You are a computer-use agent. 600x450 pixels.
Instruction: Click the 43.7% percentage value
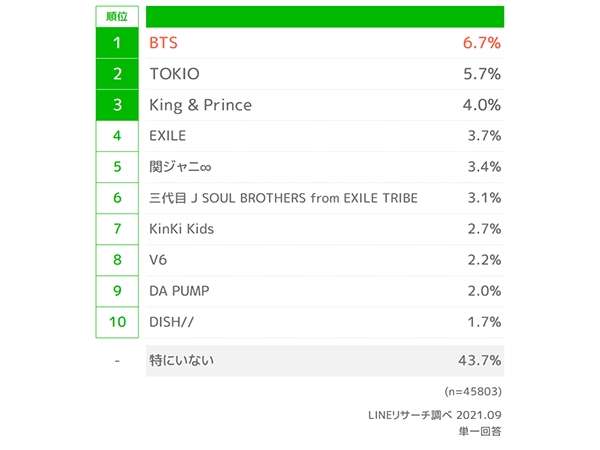479,360
